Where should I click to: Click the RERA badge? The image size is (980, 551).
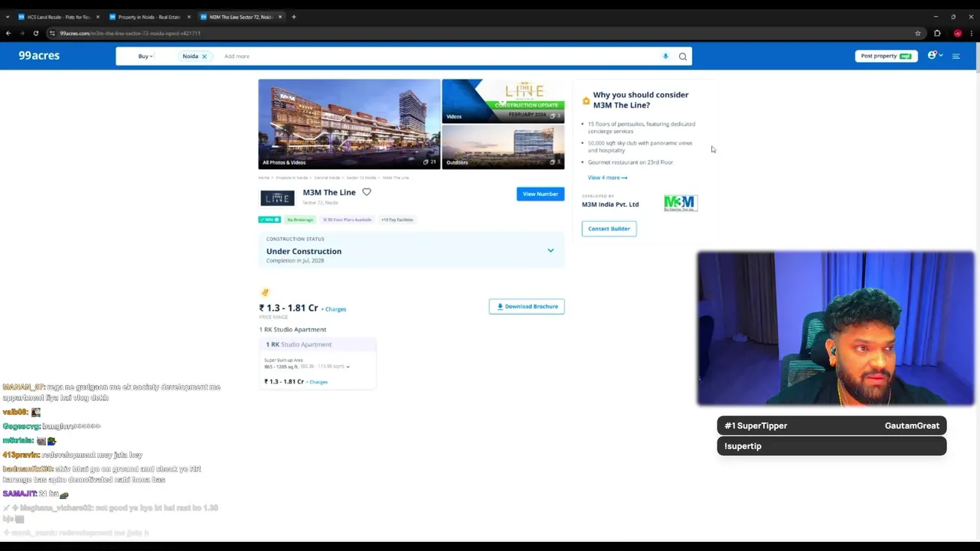tap(269, 220)
